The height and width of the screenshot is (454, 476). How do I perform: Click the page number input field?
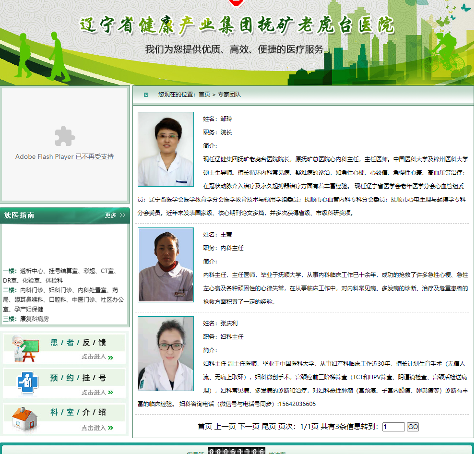393,427
